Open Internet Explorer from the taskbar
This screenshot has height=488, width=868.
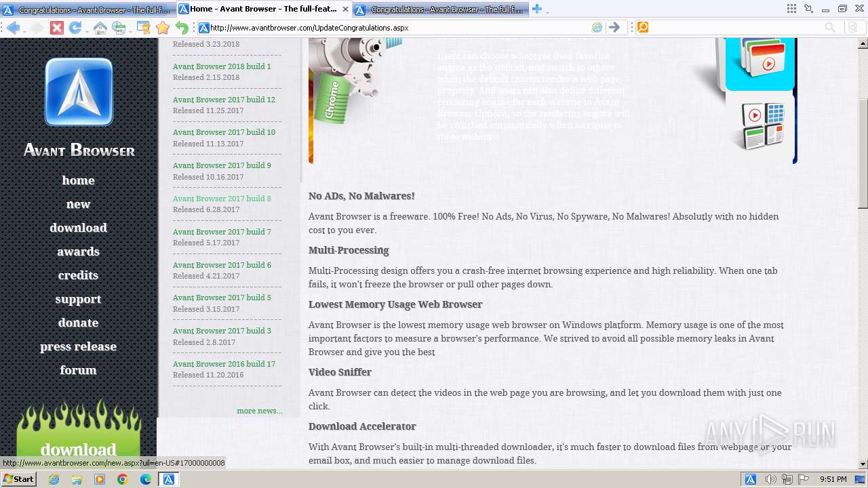pos(54,479)
